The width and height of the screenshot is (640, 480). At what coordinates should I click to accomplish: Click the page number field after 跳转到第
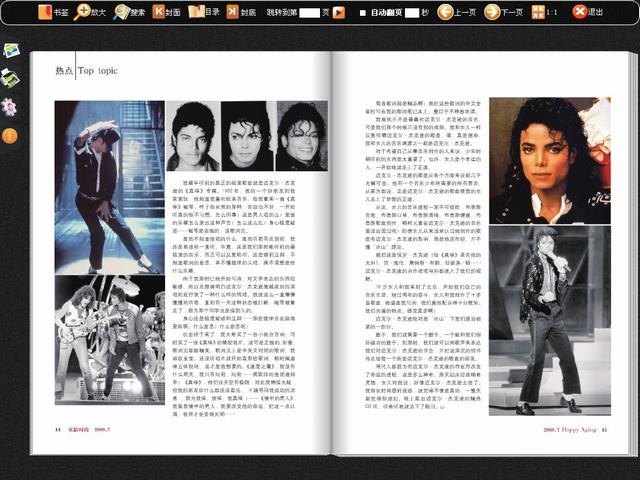tap(309, 13)
